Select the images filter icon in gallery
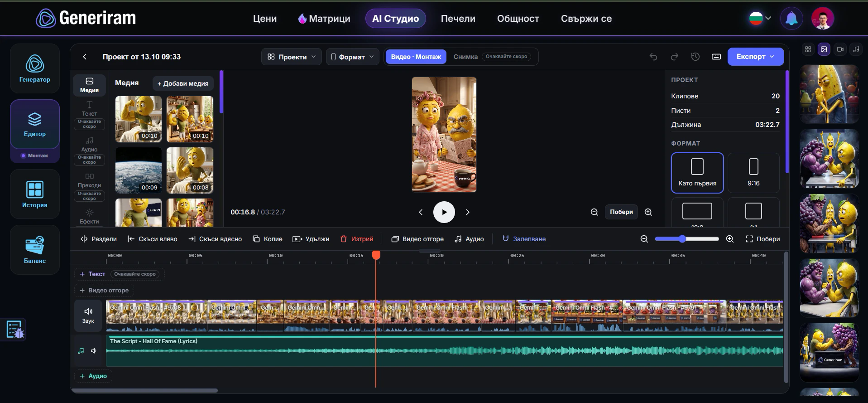This screenshot has height=403, width=868. pyautogui.click(x=824, y=49)
